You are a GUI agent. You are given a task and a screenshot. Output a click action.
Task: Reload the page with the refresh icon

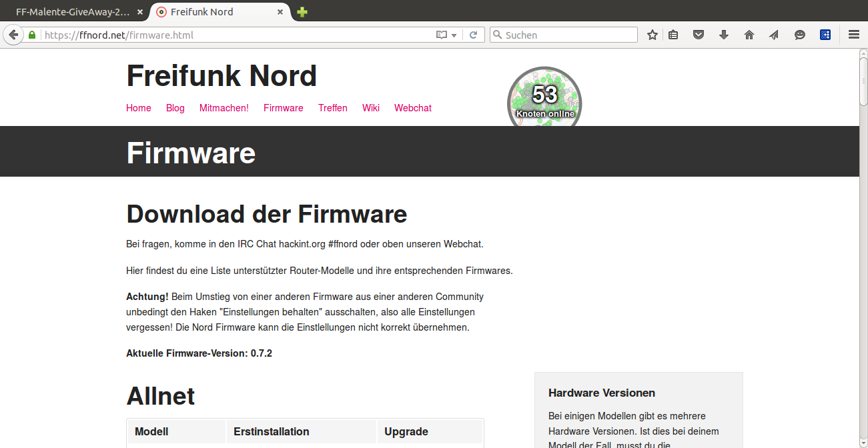tap(473, 35)
